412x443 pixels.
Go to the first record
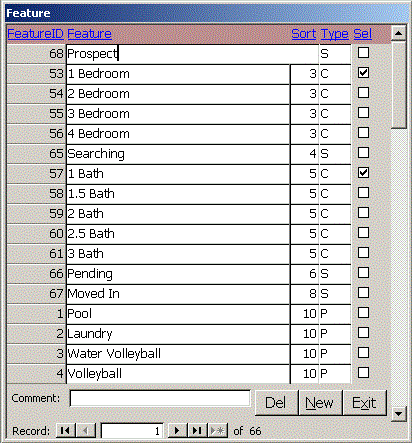coord(65,430)
